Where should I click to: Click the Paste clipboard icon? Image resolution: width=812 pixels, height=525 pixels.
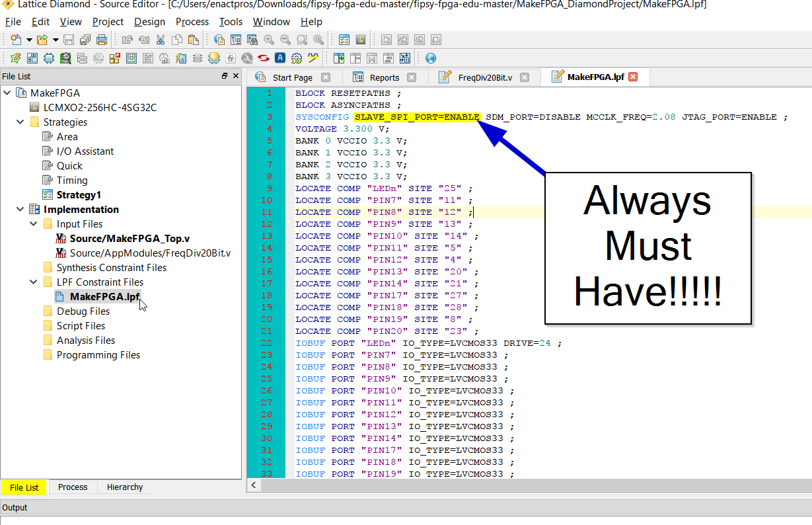tap(194, 40)
